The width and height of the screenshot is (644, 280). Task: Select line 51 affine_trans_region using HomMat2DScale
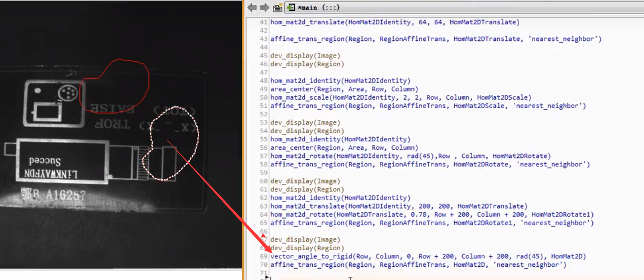point(428,106)
